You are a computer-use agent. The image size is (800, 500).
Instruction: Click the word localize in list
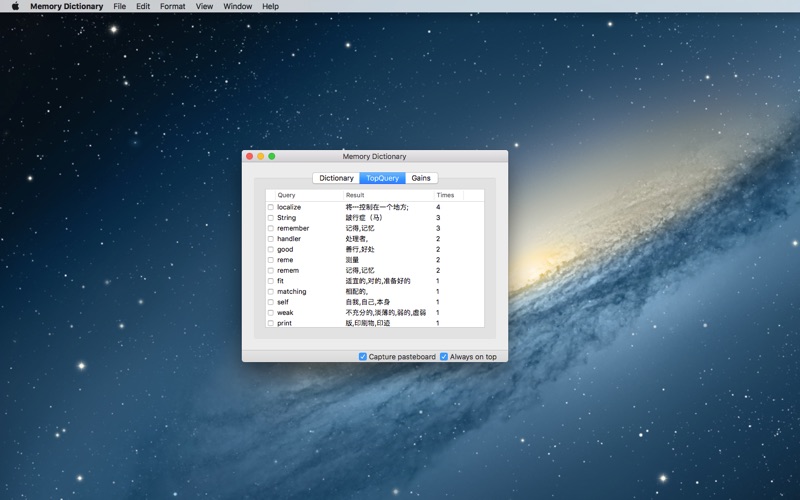[289, 207]
